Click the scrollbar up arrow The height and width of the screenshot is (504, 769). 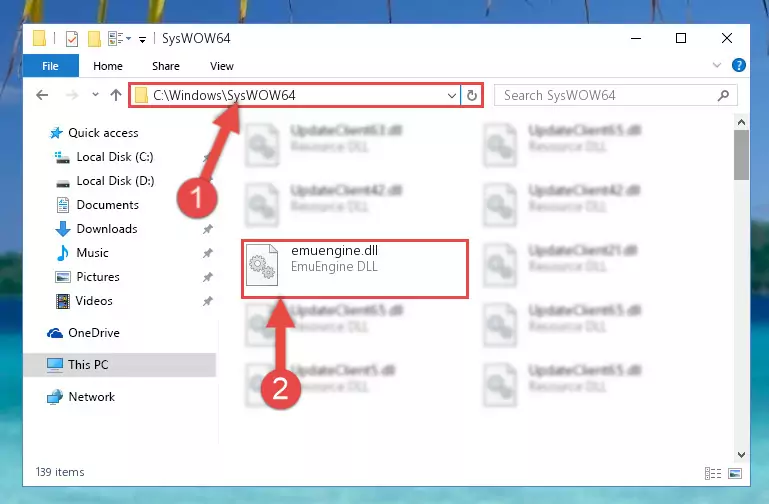point(741,122)
